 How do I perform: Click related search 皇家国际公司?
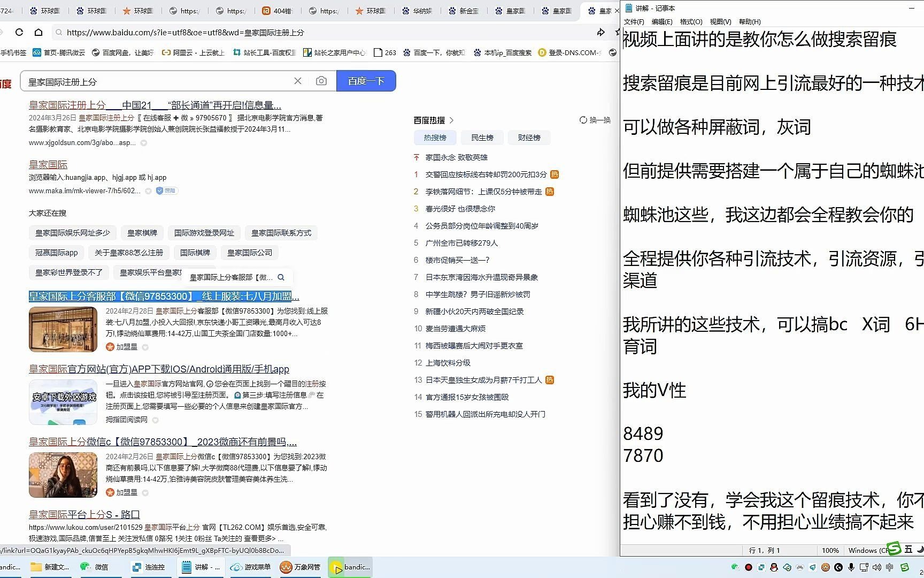coord(250,253)
